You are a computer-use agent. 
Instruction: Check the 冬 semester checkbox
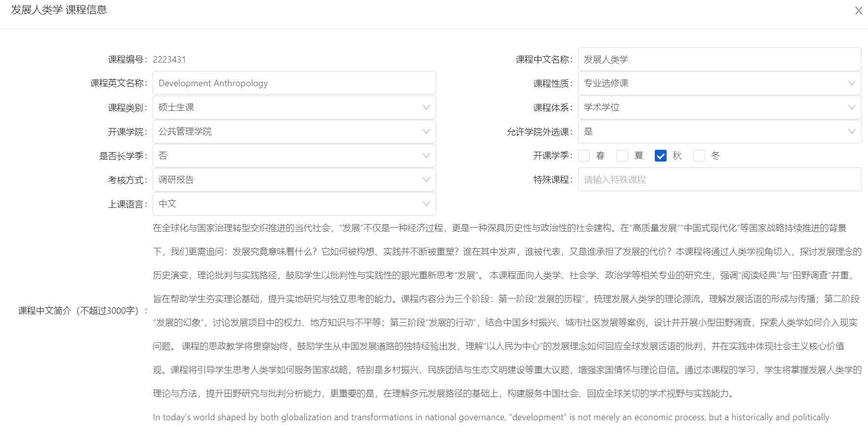click(699, 156)
